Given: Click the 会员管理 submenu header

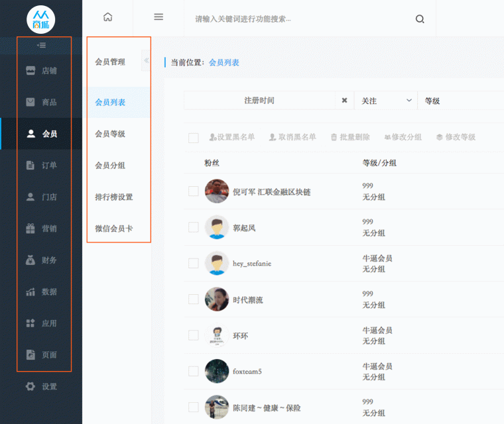Looking at the screenshot, I should coord(110,62).
